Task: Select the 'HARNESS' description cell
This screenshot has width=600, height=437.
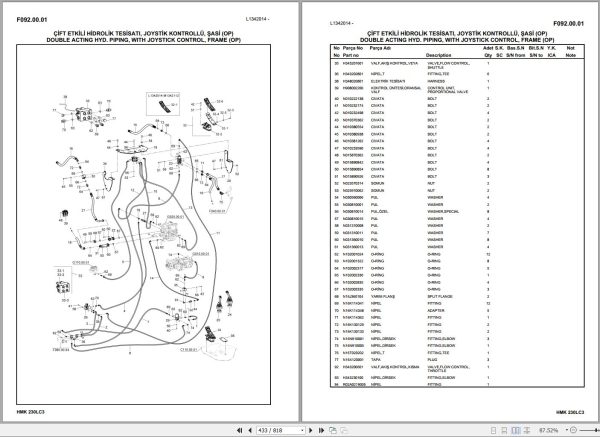Action: click(x=436, y=81)
